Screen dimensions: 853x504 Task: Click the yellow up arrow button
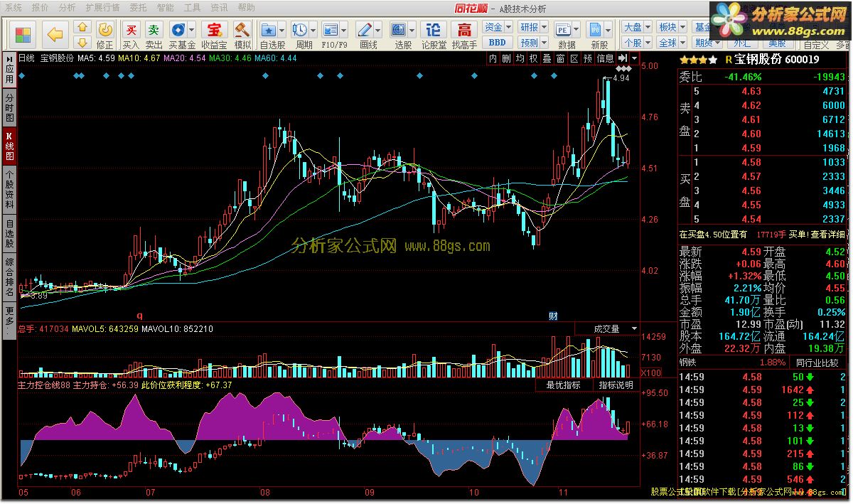pos(82,28)
